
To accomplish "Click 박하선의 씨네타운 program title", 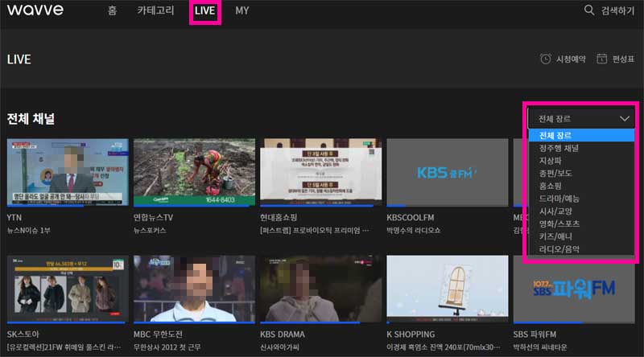I will click(539, 347).
